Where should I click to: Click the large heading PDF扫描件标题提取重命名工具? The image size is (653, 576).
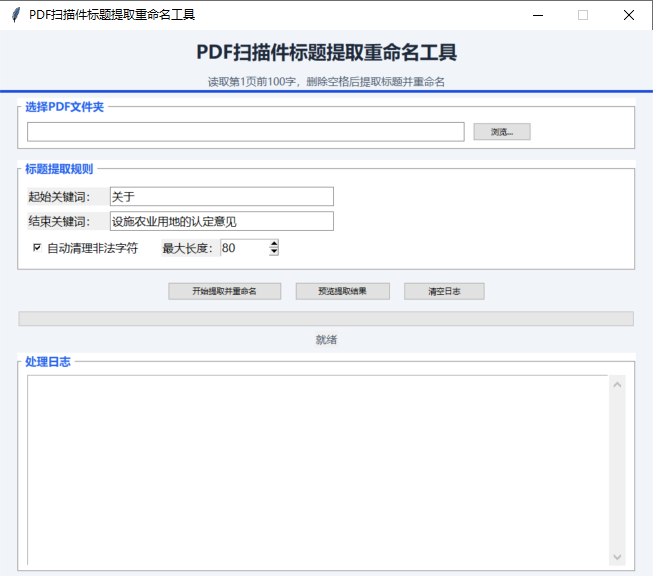pos(326,52)
